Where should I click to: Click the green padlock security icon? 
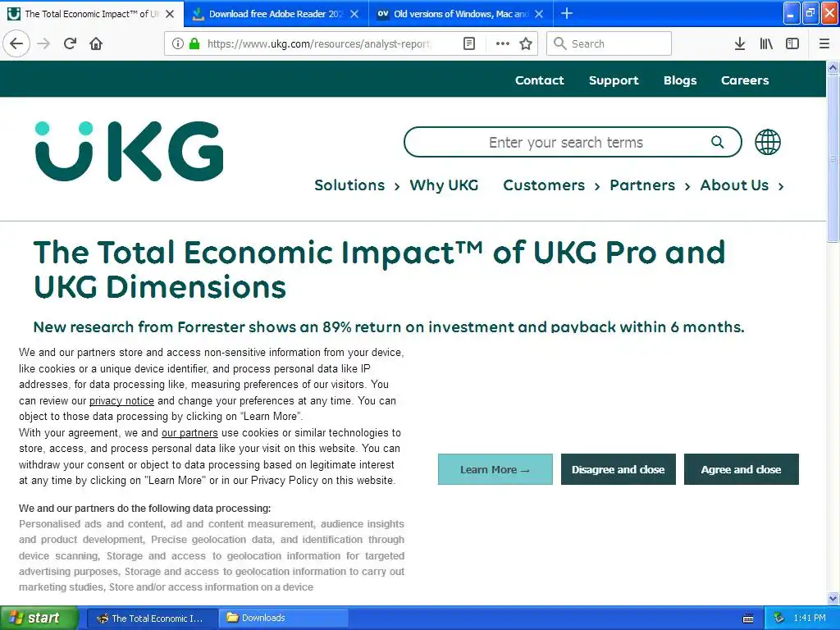(194, 43)
